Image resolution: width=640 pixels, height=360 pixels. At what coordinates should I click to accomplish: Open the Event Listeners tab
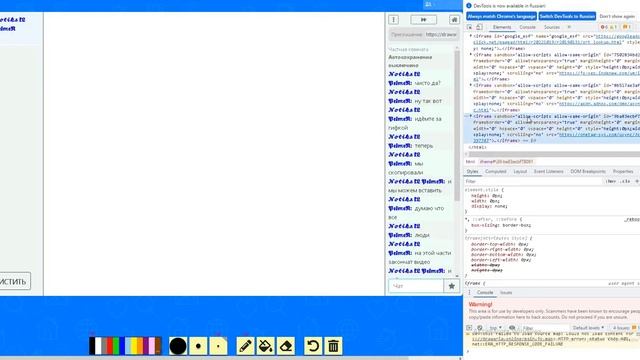[x=549, y=171]
